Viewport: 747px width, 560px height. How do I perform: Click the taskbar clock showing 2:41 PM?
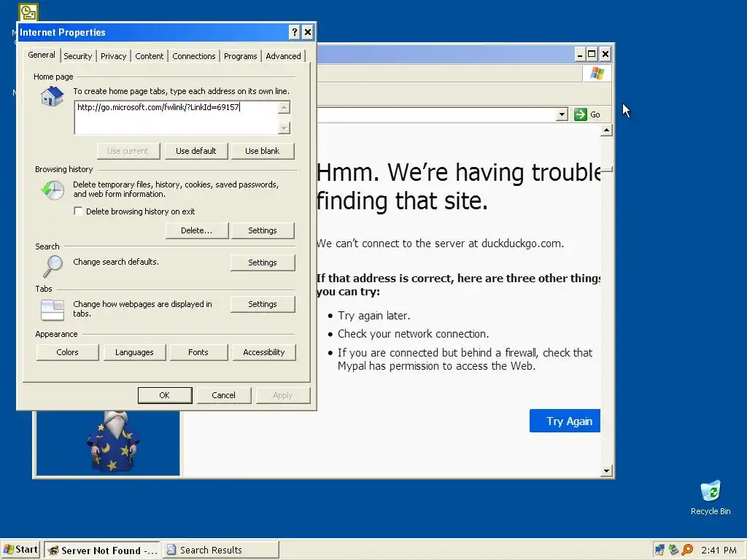719,550
